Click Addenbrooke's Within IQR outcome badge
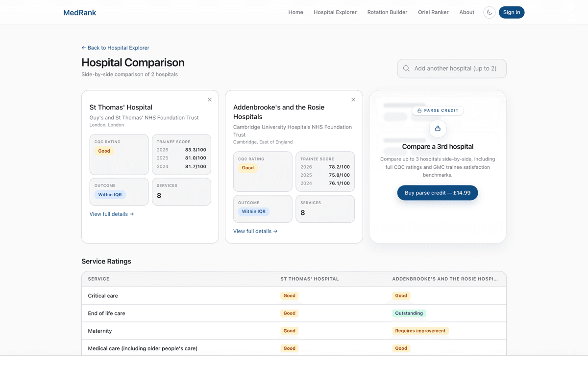This screenshot has height=368, width=588. pos(253,211)
